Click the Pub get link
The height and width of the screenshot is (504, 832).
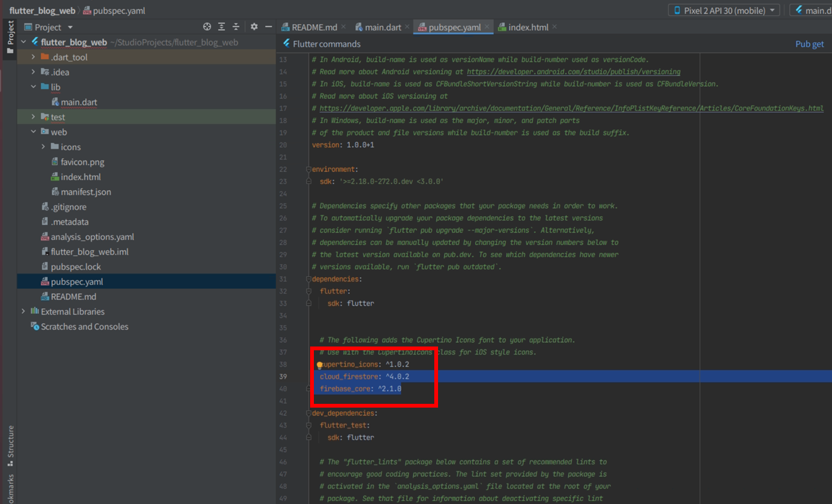pos(809,44)
